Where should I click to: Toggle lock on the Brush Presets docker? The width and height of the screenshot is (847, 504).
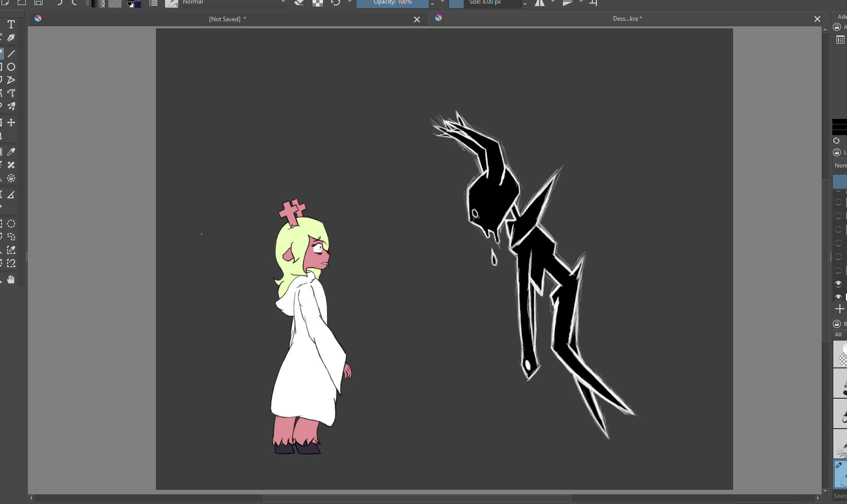tap(837, 324)
